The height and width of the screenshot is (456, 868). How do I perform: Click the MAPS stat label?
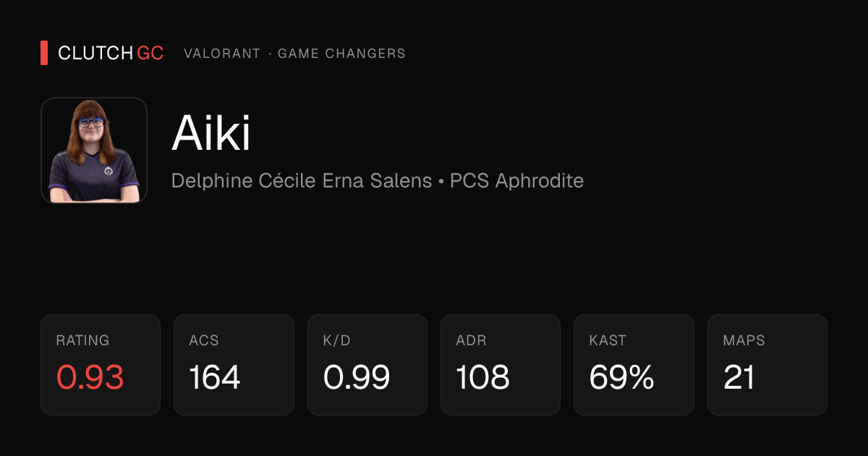pyautogui.click(x=744, y=340)
